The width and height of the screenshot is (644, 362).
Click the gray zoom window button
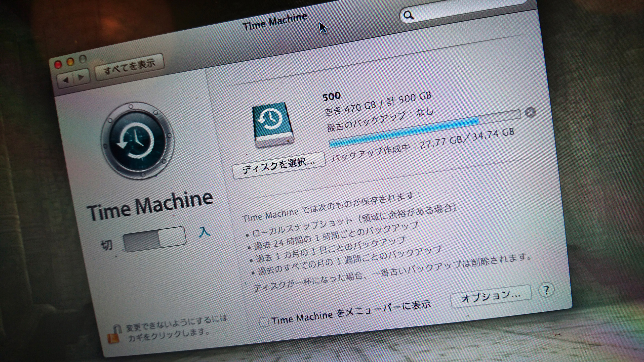[83, 60]
